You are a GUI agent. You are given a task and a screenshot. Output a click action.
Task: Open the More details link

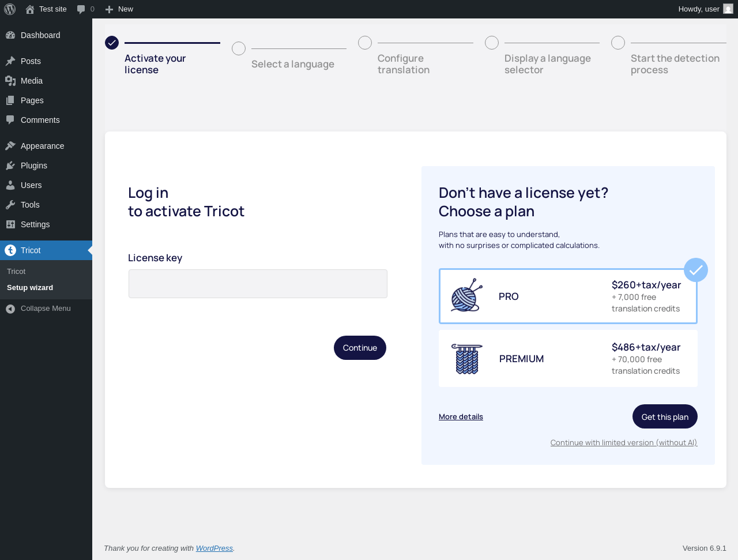pyautogui.click(x=461, y=417)
